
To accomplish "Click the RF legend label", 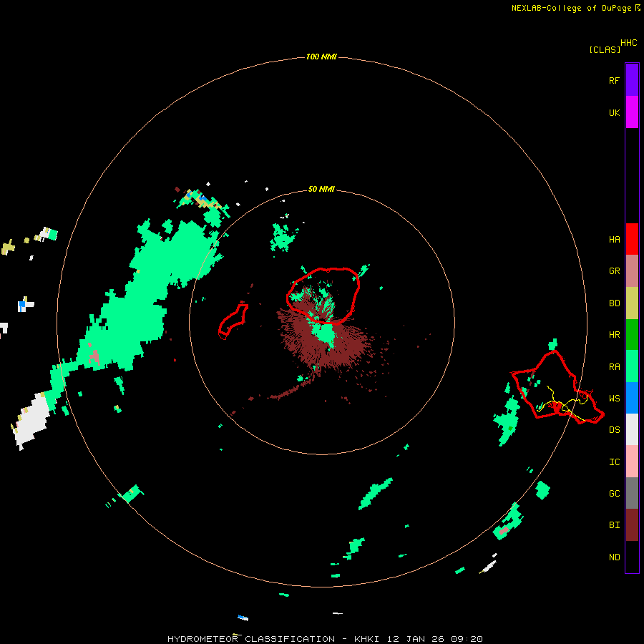I will click(x=614, y=80).
